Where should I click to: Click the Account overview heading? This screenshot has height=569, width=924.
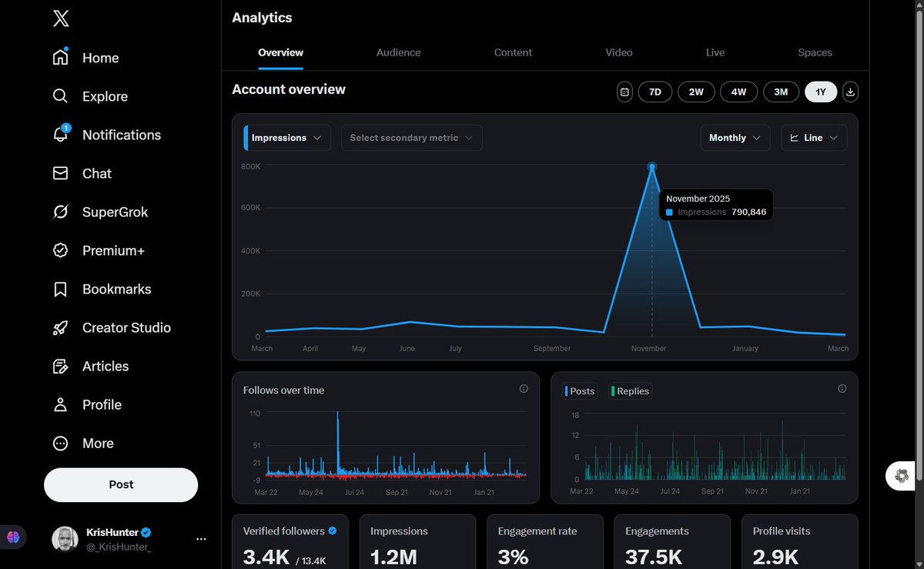[289, 89]
